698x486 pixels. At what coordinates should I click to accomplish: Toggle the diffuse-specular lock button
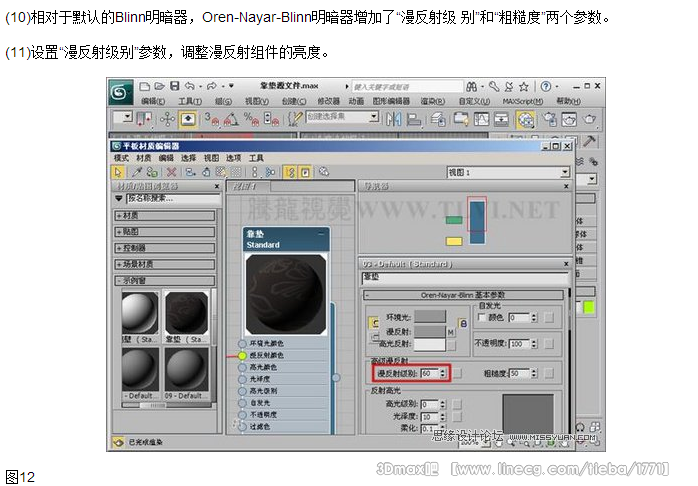point(374,338)
